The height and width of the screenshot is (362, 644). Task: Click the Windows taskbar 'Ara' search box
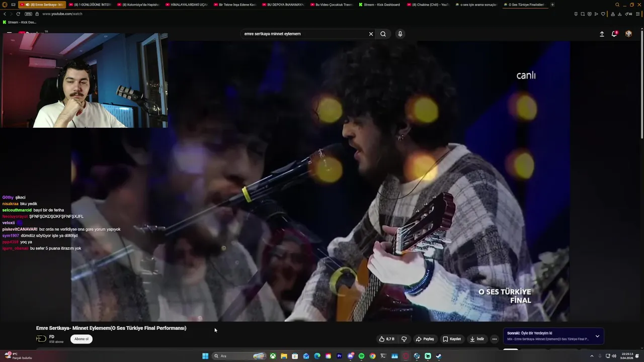(238, 356)
